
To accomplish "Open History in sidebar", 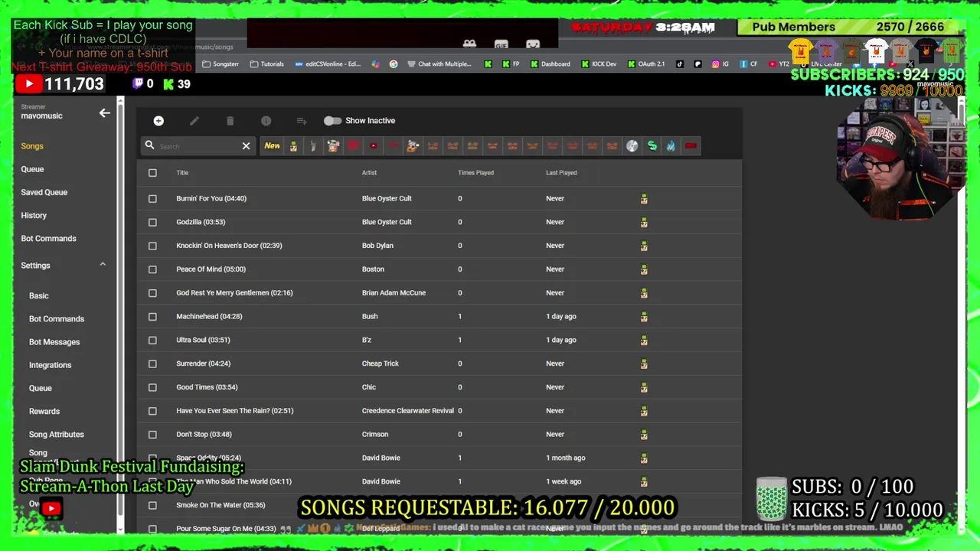I will coord(34,216).
